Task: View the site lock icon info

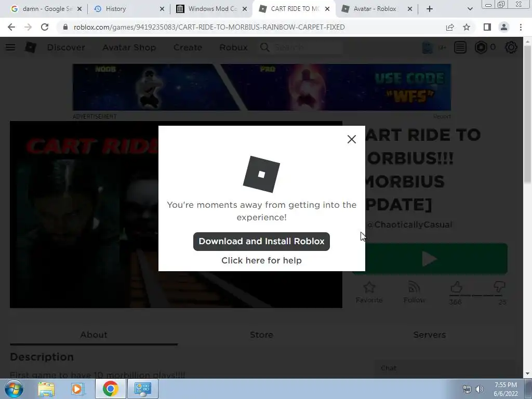Action: (x=65, y=27)
